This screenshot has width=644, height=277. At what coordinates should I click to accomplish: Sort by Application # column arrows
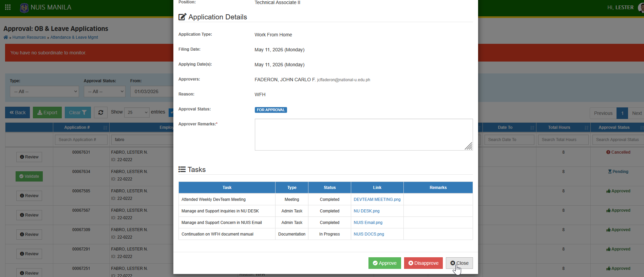[x=105, y=127]
